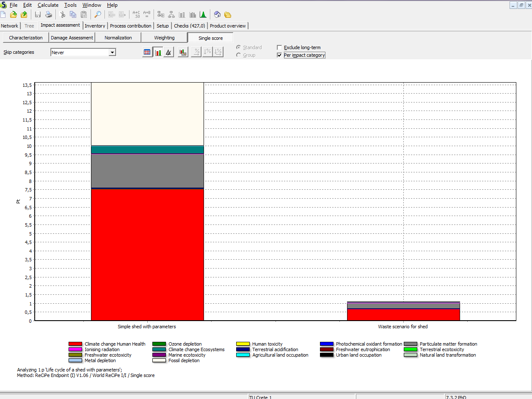Click the Copy icon in toolbar
Screen dimensions: 532x399
point(73,15)
